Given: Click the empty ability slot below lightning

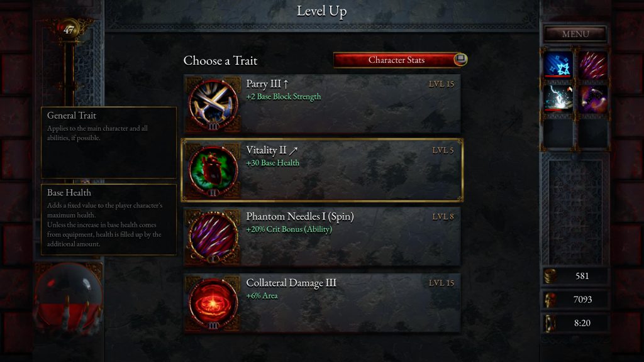Looking at the screenshot, I should pos(558,133).
